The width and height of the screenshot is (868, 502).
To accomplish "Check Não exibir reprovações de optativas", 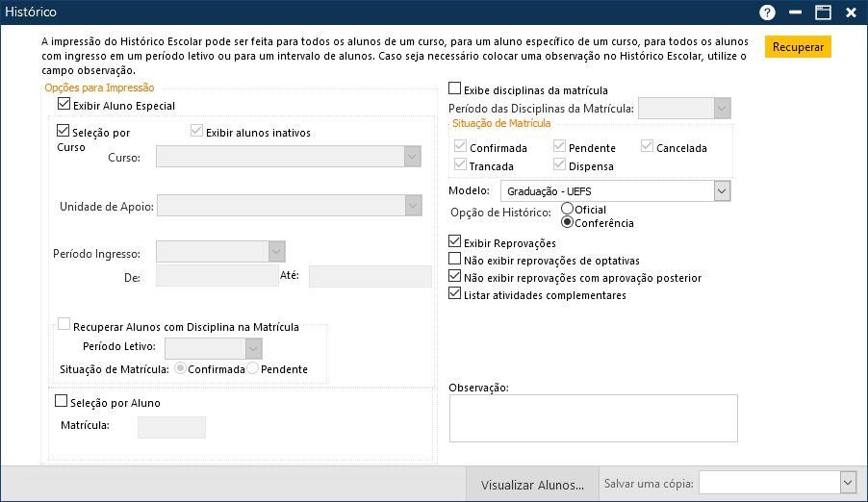I will 455,260.
